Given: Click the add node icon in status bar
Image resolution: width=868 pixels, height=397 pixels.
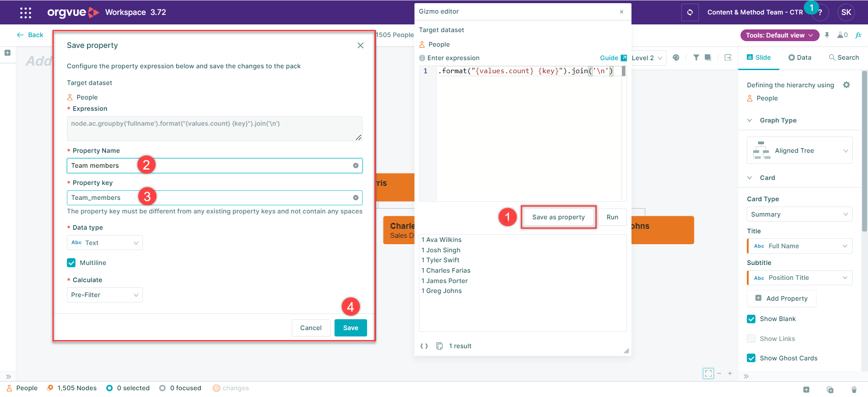Looking at the screenshot, I should 806,389.
